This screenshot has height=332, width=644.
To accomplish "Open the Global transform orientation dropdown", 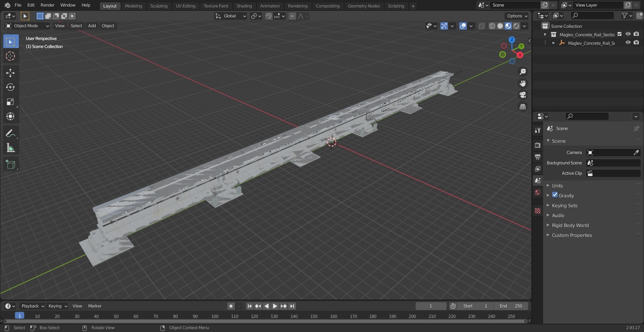I will [231, 16].
